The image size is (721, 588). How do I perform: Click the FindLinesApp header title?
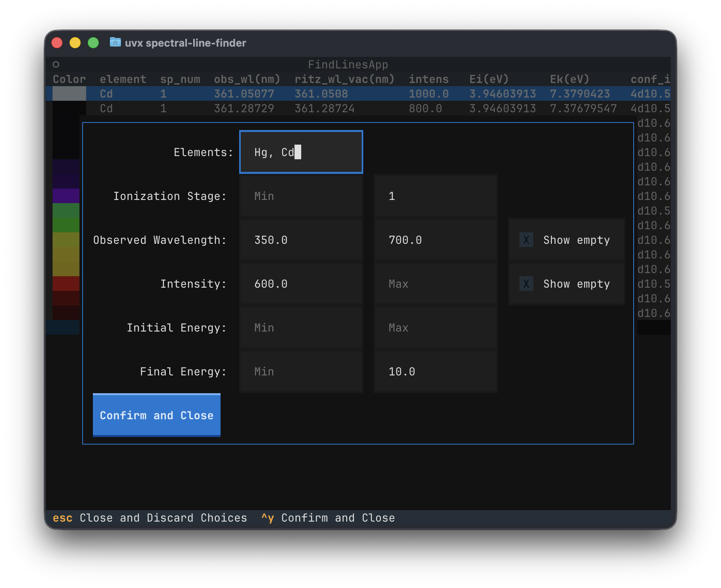pos(348,64)
